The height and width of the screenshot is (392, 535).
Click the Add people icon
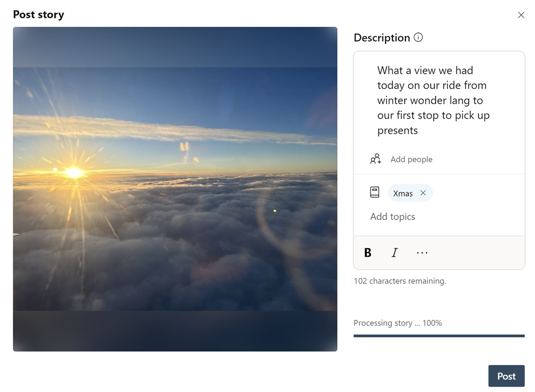(x=375, y=159)
